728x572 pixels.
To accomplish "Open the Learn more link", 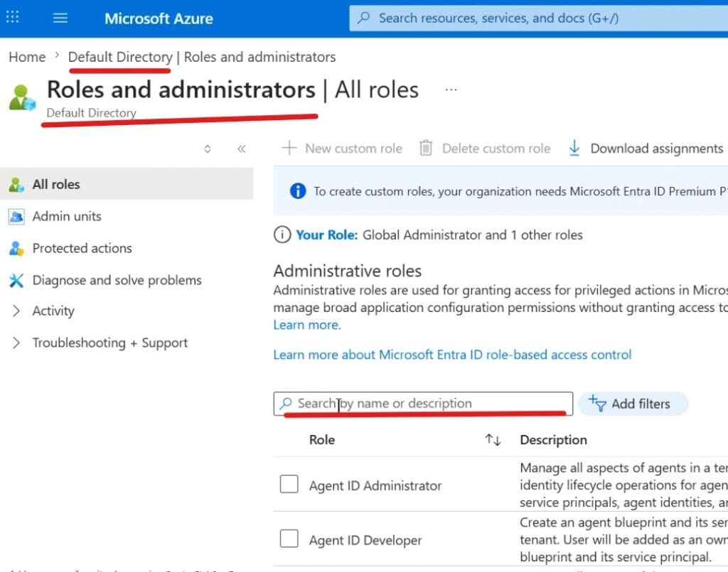I will [307, 325].
